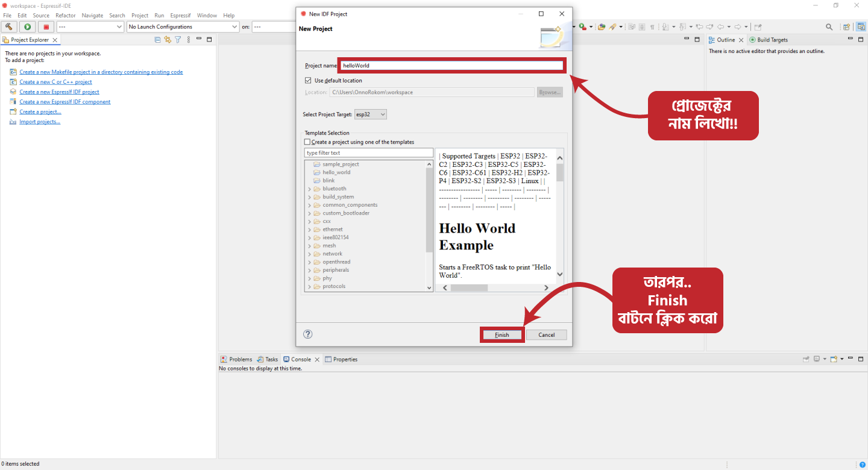Click the type filter text field
This screenshot has height=470, width=868.
tap(369, 153)
